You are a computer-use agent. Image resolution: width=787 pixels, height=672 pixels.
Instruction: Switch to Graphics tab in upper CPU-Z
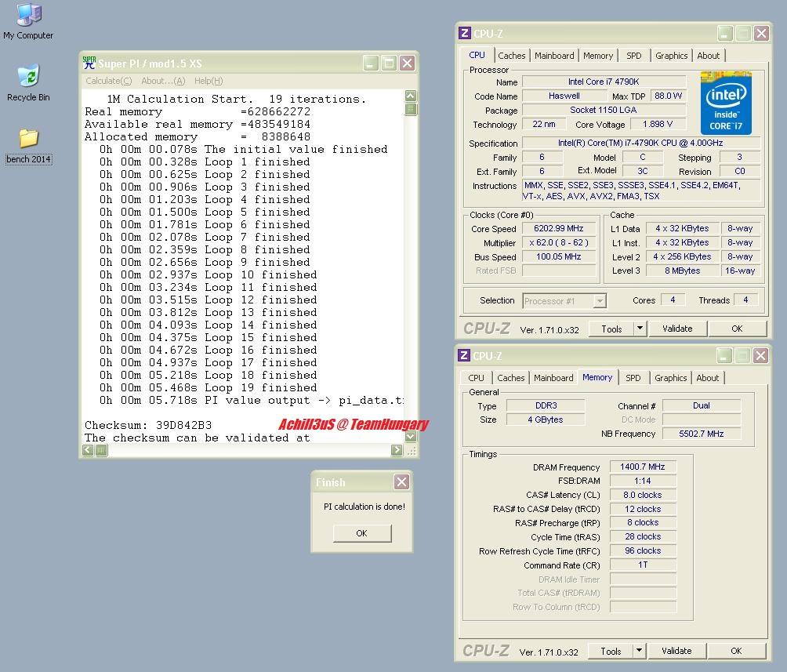coord(671,56)
